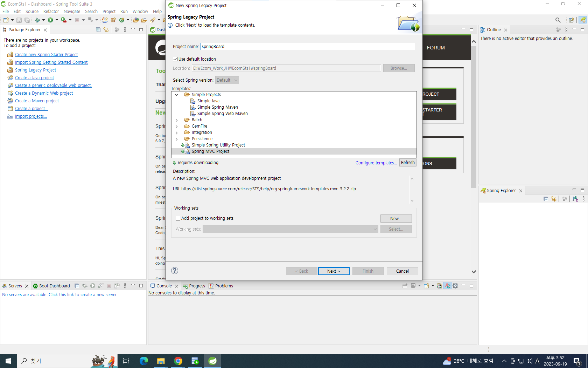Open the File menu

tap(6, 11)
